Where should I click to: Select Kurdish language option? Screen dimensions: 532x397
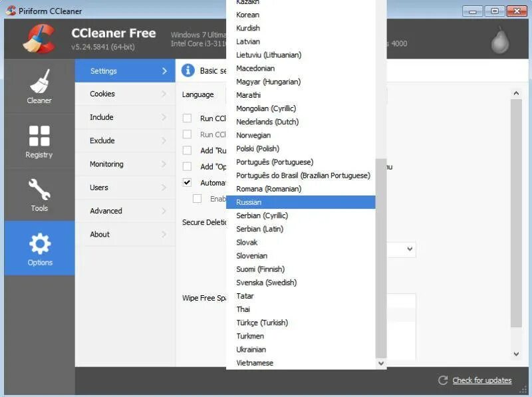point(301,28)
